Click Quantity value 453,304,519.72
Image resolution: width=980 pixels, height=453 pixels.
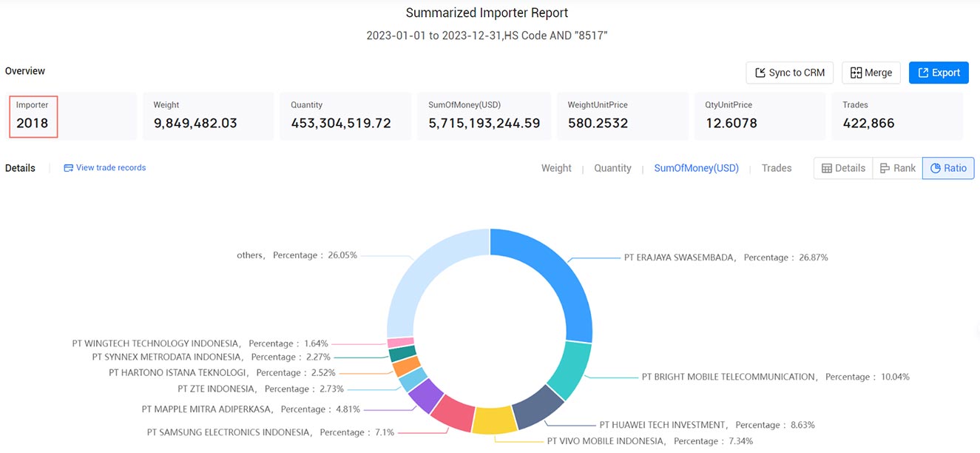tap(341, 123)
